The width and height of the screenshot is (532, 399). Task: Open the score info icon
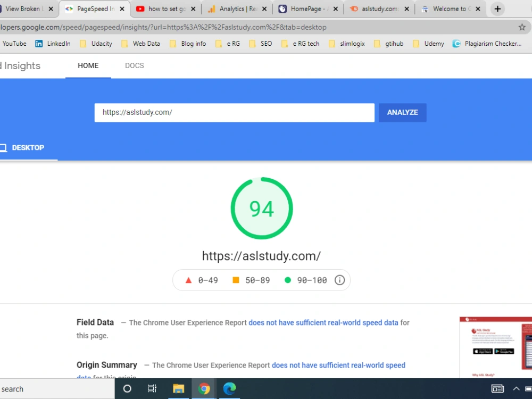coord(339,280)
